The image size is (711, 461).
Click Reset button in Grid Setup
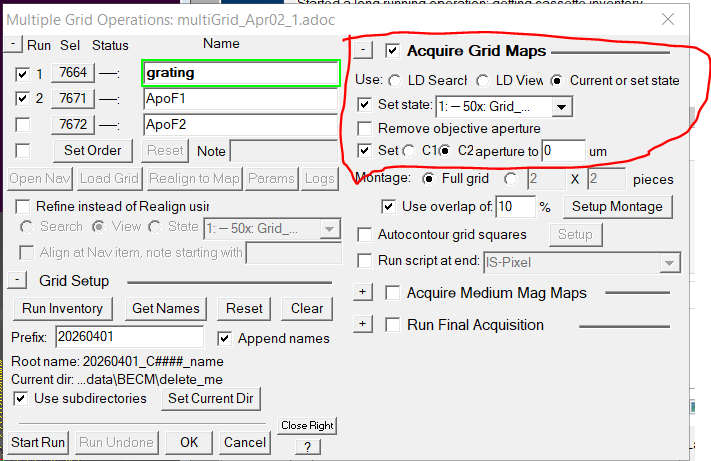pos(244,309)
